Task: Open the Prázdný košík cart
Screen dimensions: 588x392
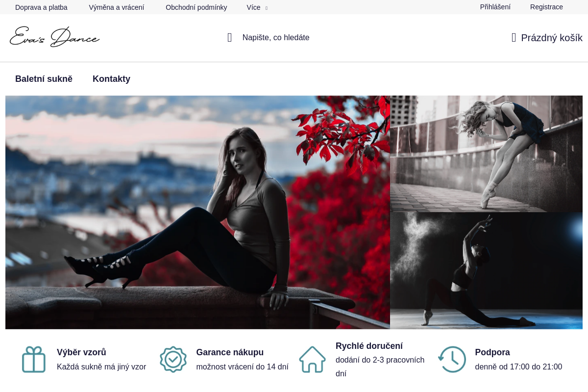Action: tap(551, 38)
